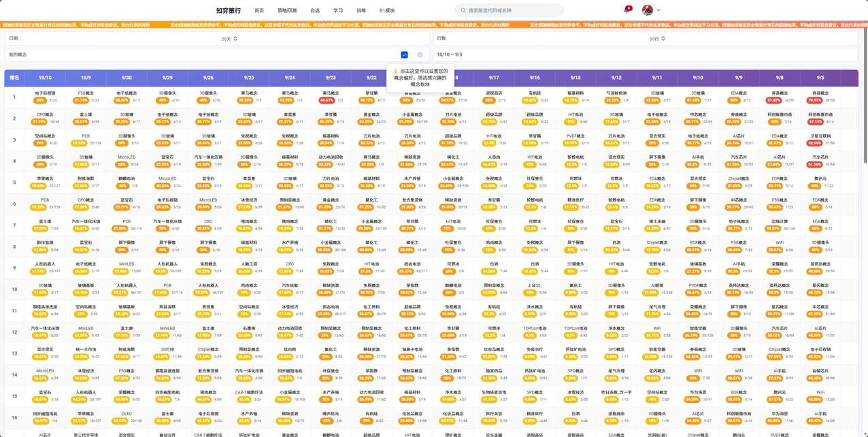Open the 行数 50行 dropdown
The width and height of the screenshot is (868, 437).
[x=656, y=39]
